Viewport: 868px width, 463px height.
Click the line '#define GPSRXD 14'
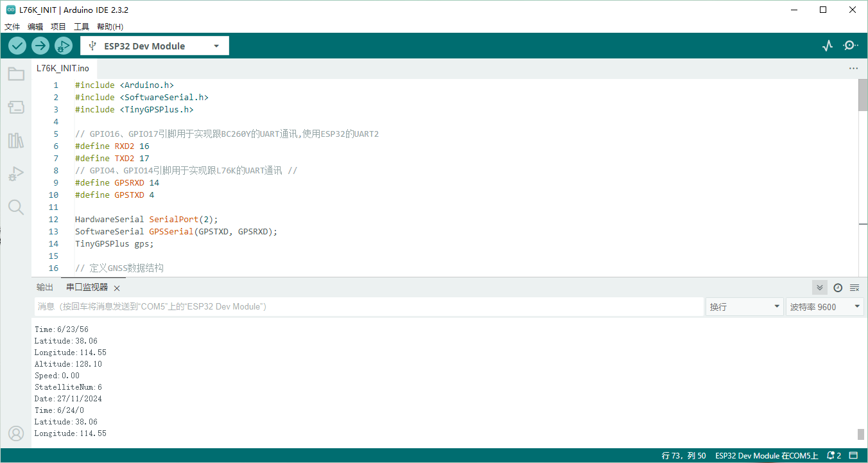click(117, 182)
